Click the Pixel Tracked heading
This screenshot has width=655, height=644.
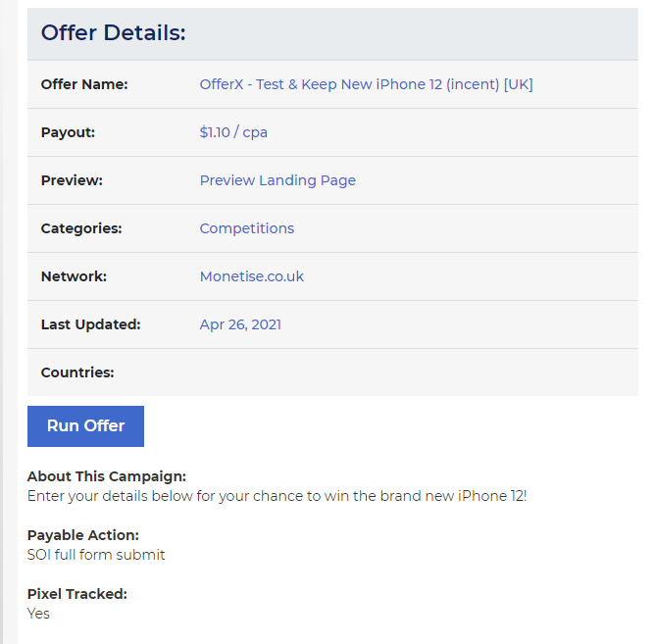(77, 594)
